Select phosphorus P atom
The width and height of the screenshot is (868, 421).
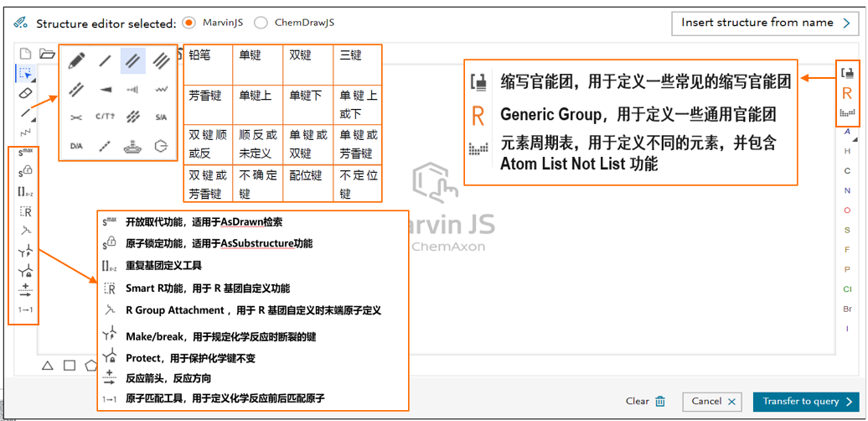(x=848, y=269)
